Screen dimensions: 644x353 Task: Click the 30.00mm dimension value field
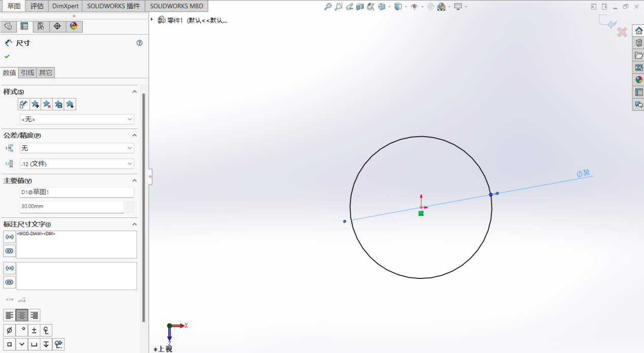(x=71, y=207)
